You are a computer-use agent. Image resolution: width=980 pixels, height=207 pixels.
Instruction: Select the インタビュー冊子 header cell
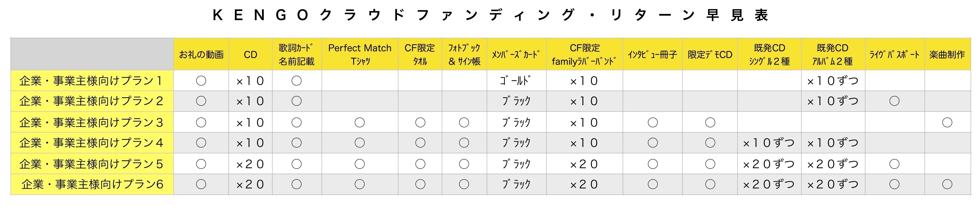pyautogui.click(x=652, y=54)
